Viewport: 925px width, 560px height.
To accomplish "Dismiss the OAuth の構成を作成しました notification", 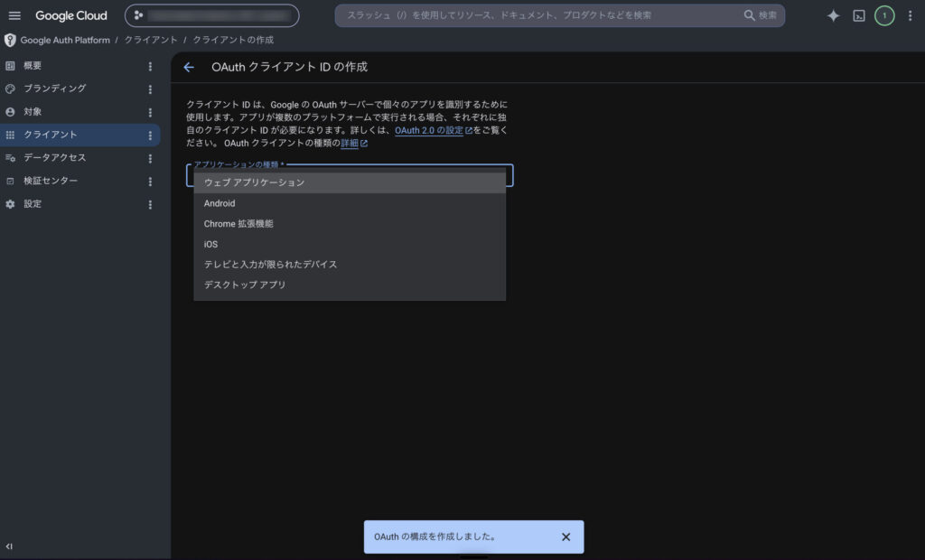I will coord(565,537).
